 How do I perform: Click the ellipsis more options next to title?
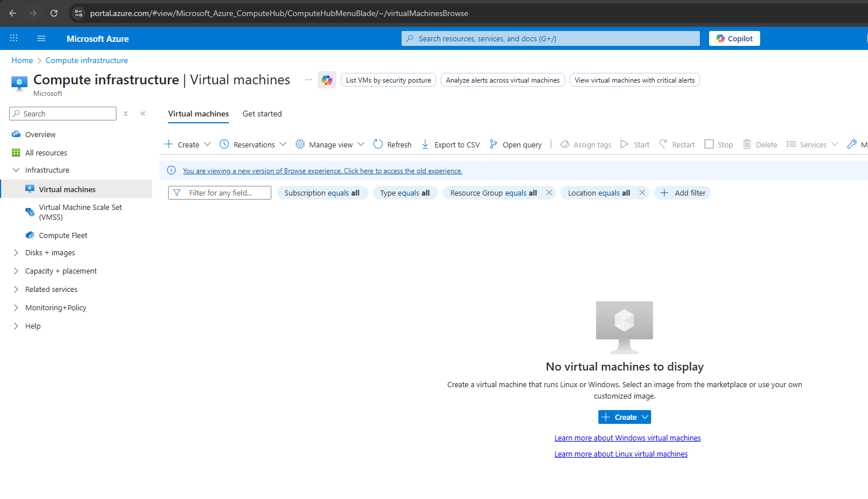(309, 80)
